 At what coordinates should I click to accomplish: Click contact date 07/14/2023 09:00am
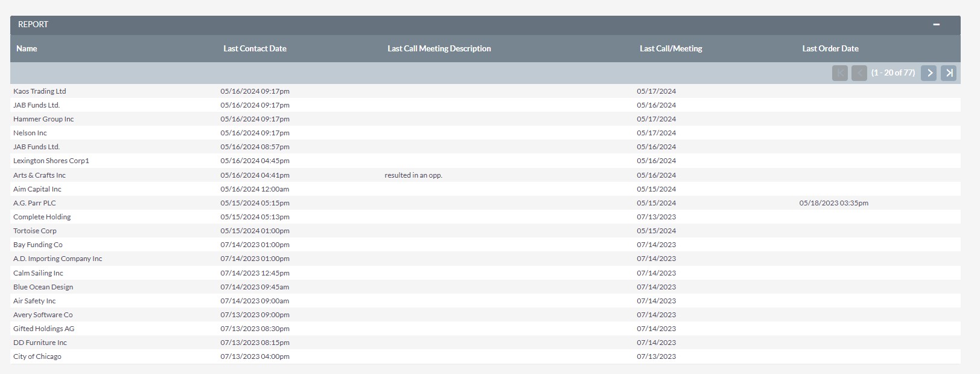pyautogui.click(x=255, y=301)
